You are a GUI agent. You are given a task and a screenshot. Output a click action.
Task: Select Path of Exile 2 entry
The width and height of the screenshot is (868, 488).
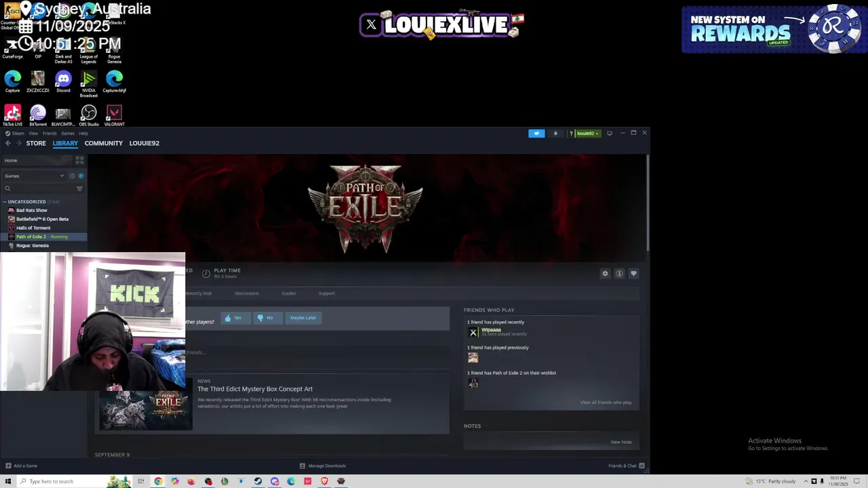43,237
